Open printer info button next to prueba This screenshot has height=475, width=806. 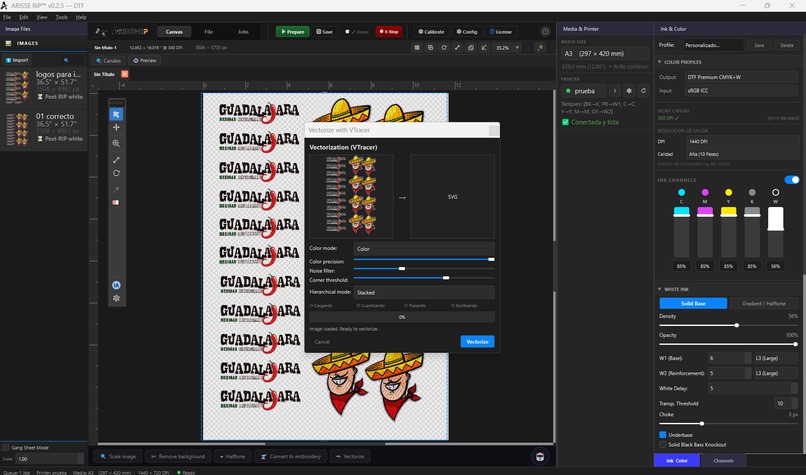coord(614,91)
